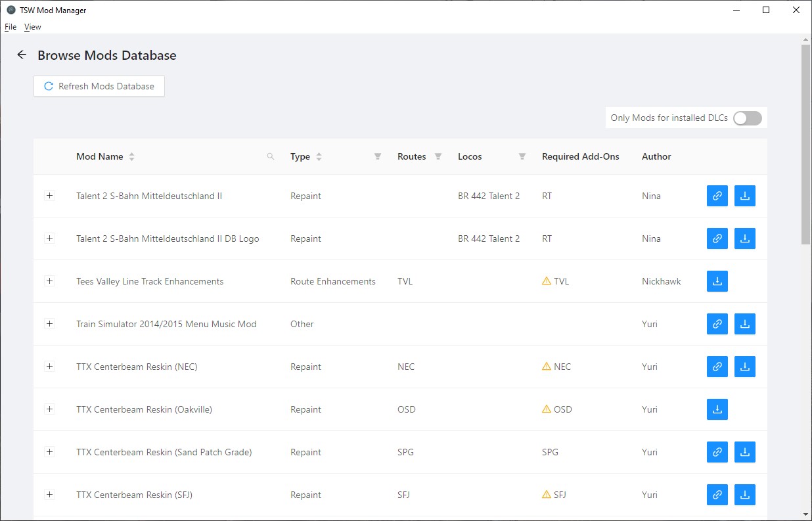Open the Routes column filter
Image resolution: width=812 pixels, height=521 pixels.
(x=438, y=156)
